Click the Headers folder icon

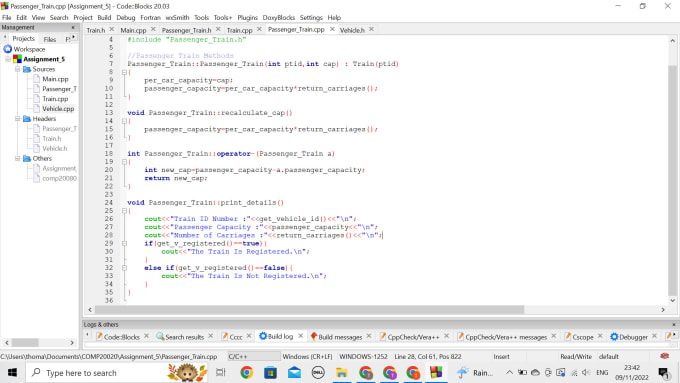tap(27, 118)
